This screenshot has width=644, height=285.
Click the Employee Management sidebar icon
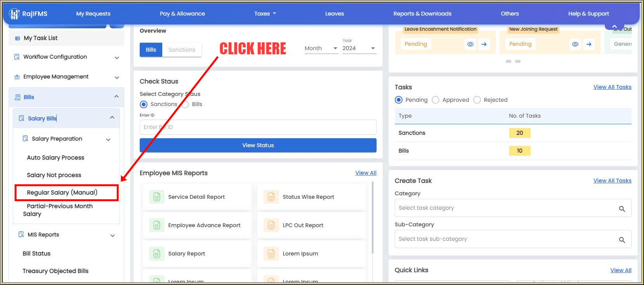(17, 77)
